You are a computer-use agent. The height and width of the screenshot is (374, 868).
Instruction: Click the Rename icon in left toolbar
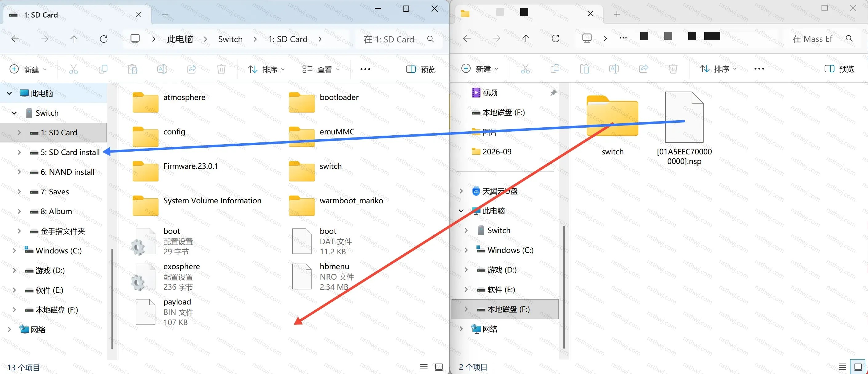[x=162, y=69]
